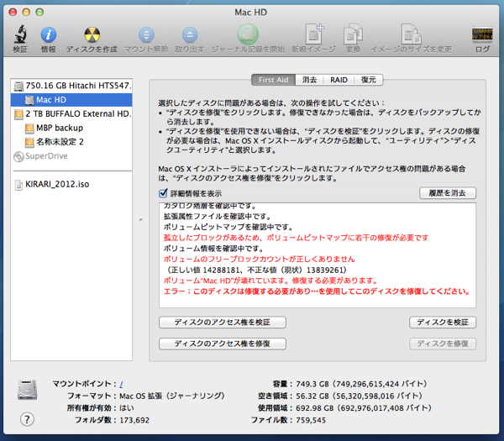The image size is (504, 441).
Task: Switch to the First Aid tab
Action: (x=273, y=80)
